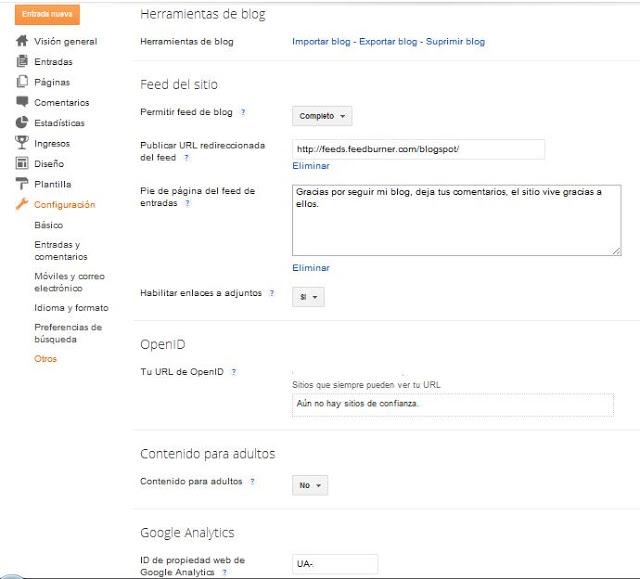Click the Estadísticas pie chart icon

click(x=22, y=122)
